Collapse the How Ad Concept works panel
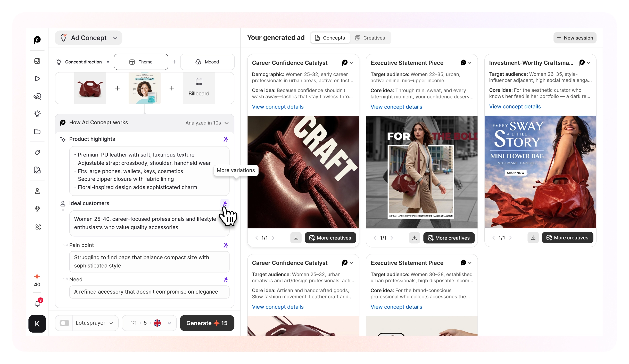Viewport: 629px width, 364px height. coord(227,123)
